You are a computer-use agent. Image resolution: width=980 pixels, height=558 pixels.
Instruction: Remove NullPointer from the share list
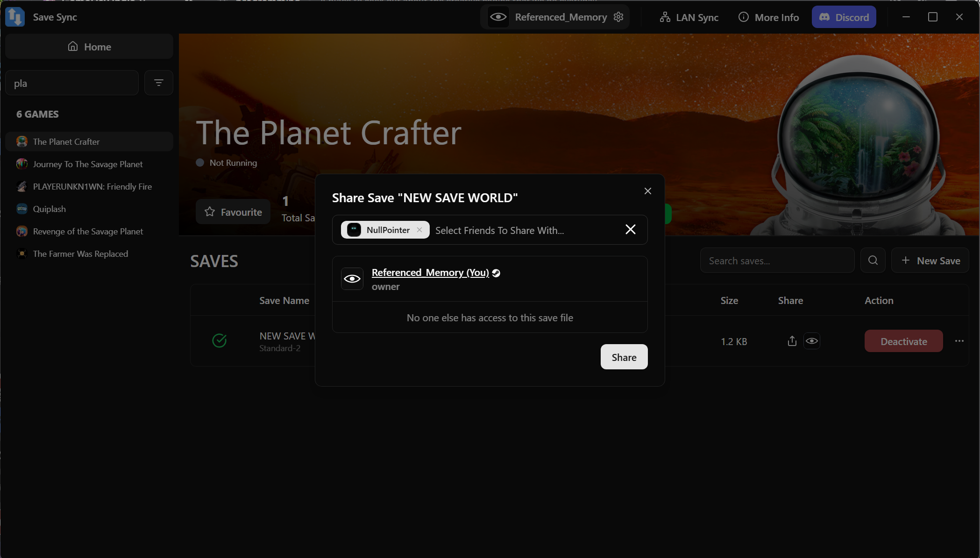(419, 230)
